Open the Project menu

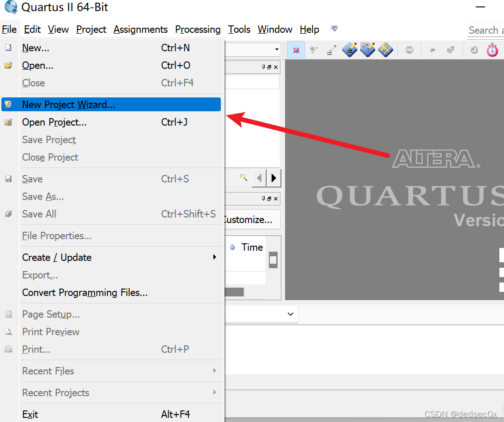(x=91, y=30)
